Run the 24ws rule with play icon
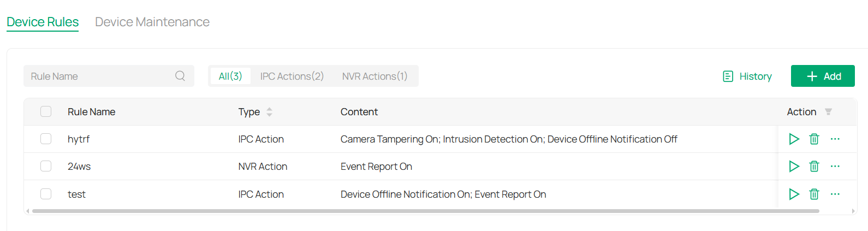This screenshot has height=231, width=868. [794, 167]
